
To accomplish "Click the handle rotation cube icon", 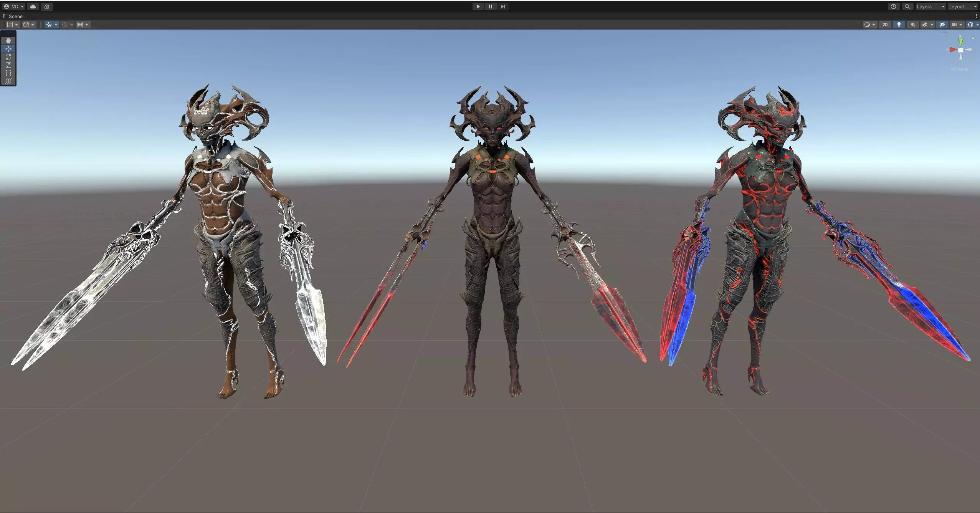I will [26, 25].
